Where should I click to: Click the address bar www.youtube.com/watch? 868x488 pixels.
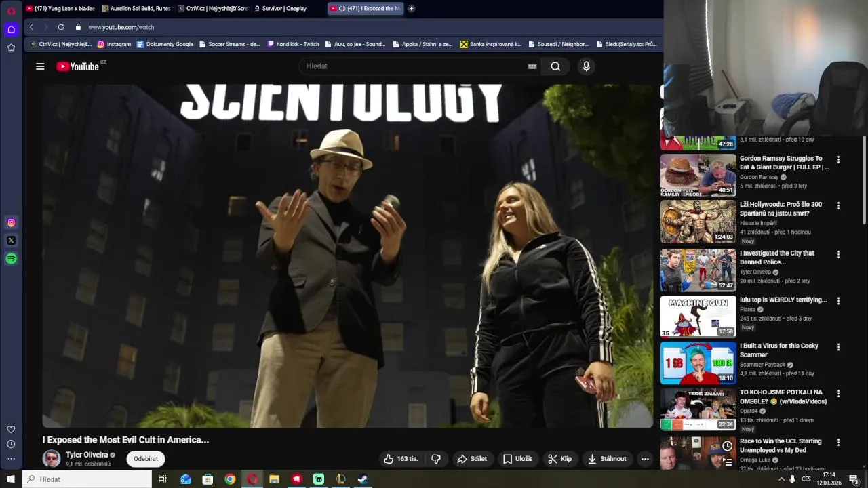click(x=121, y=27)
